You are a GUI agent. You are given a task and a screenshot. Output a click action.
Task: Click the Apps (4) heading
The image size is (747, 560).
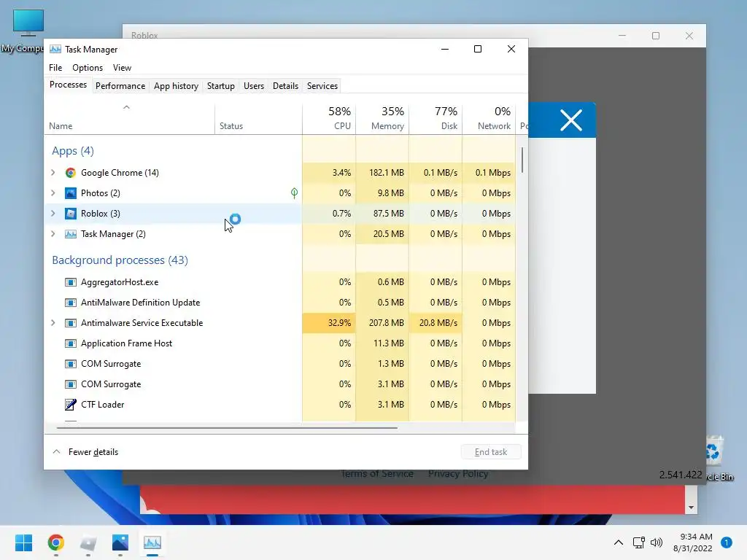[73, 151]
